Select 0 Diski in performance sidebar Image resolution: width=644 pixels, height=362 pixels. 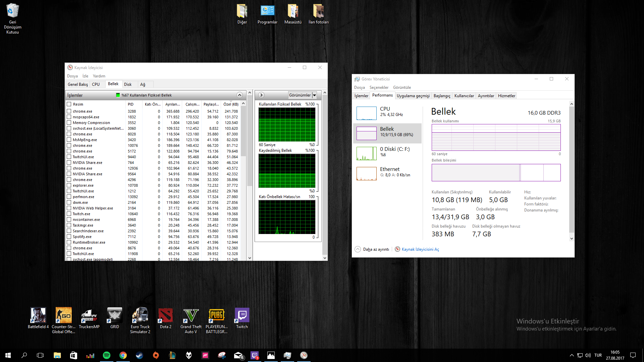(387, 153)
